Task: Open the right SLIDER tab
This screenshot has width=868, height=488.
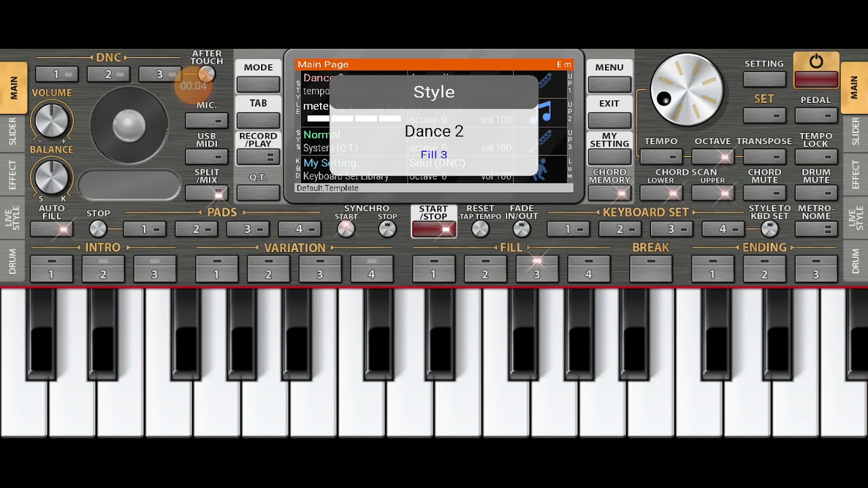Action: tap(856, 131)
